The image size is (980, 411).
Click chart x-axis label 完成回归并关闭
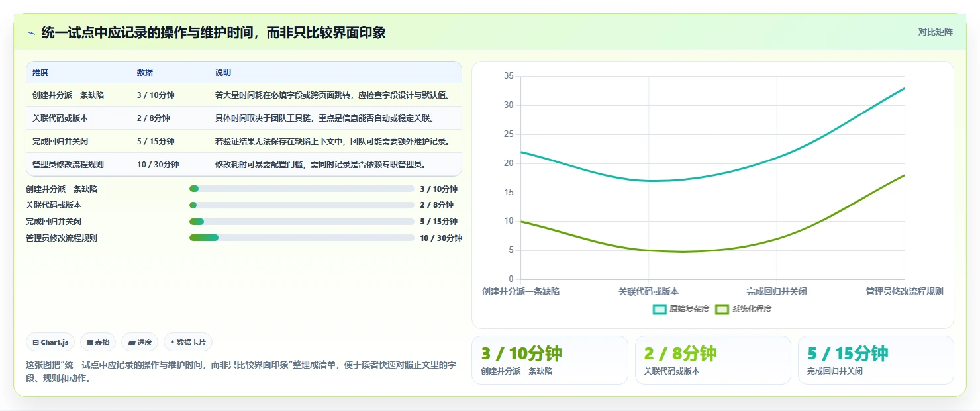point(777,291)
